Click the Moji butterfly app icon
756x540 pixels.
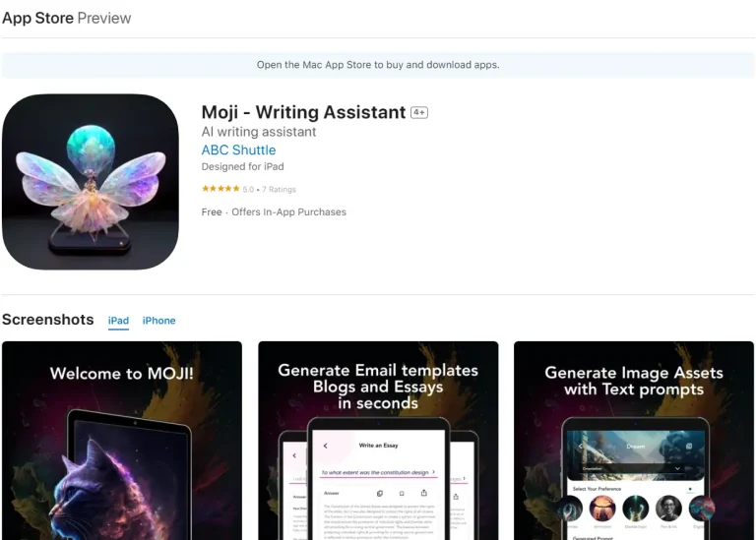[91, 182]
